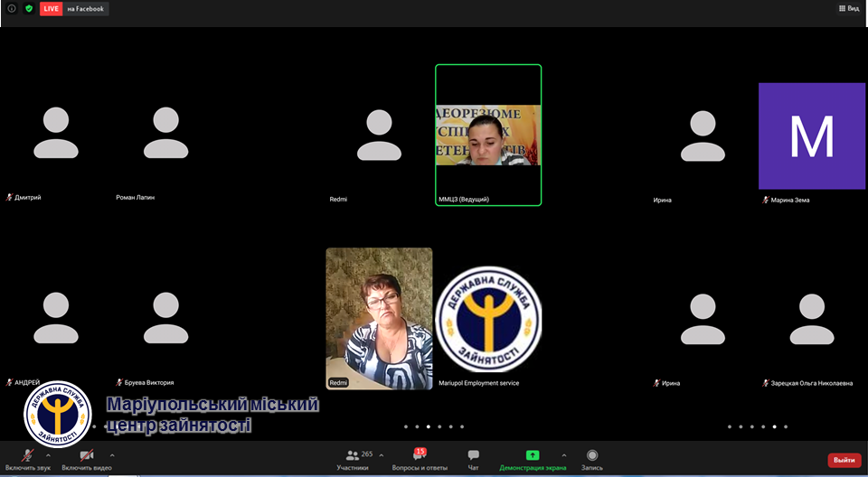Turn on camera with Включить видео
Screen dimensions: 868x477
87,457
